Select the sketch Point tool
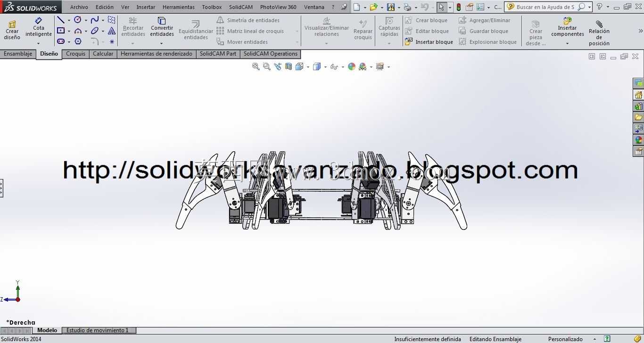Viewport: 644px width, 343px height. pos(112,41)
